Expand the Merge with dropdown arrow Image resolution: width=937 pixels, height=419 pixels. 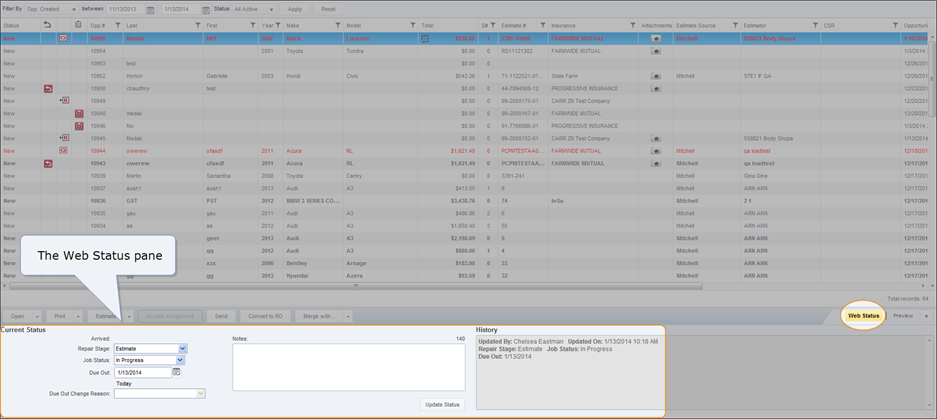tap(346, 316)
